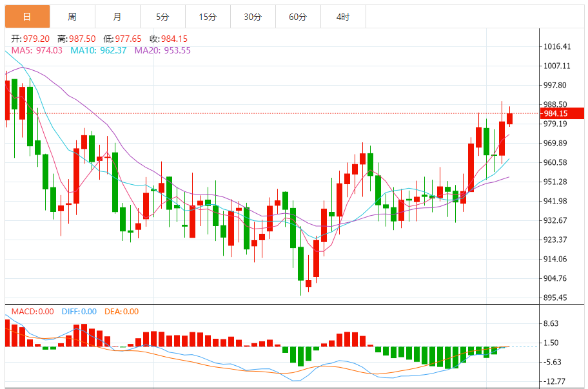
Task: Click the lowest green candlestick near 895
Action: (300, 263)
